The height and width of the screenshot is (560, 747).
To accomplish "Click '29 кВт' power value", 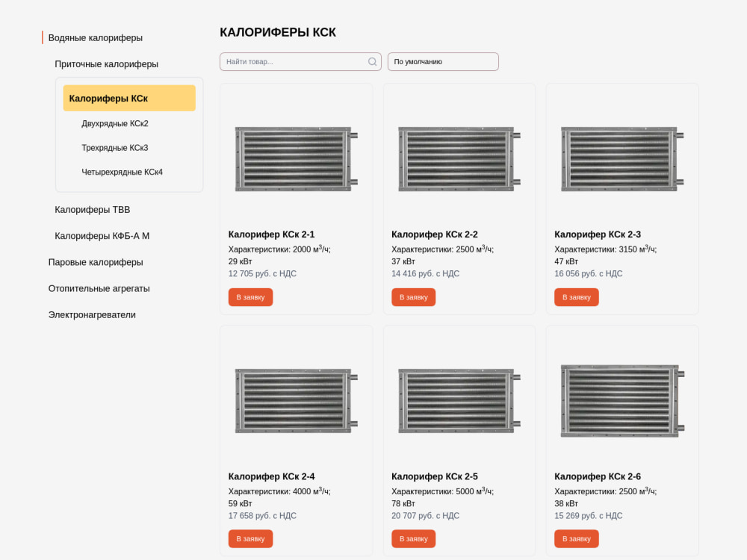I will point(240,261).
